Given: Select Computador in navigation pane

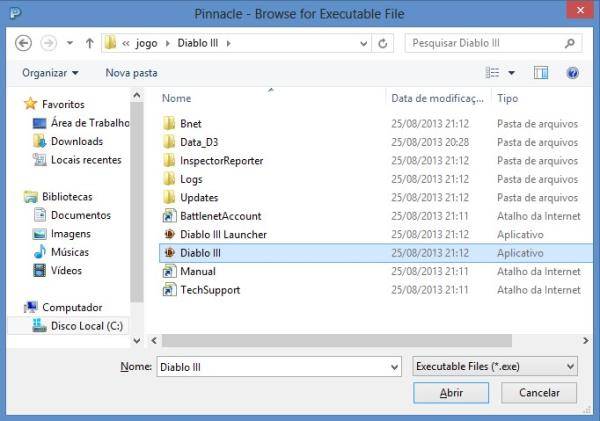Looking at the screenshot, I should 72,307.
